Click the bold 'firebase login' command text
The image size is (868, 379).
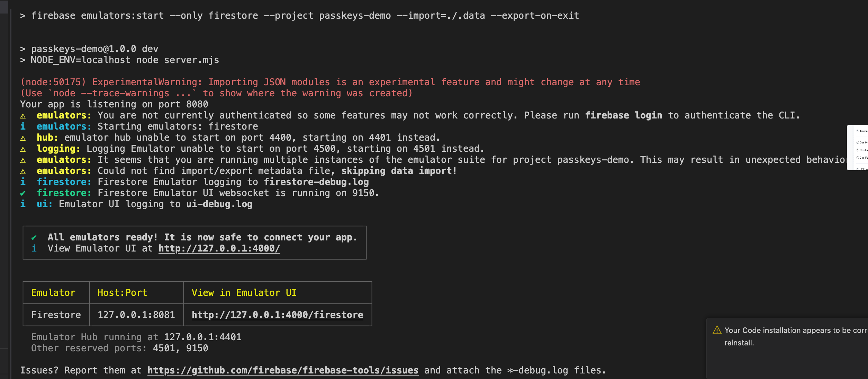[x=624, y=115]
